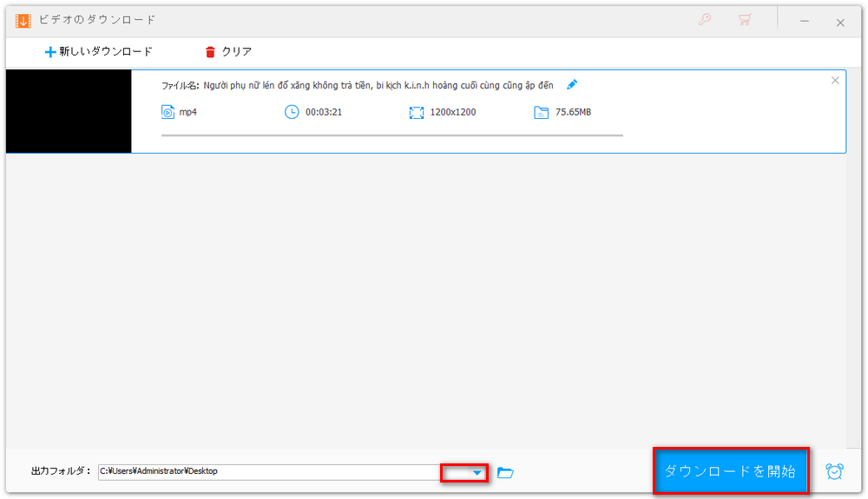Click the video file name text
Viewport: 868px width, 499px height.
tap(378, 85)
